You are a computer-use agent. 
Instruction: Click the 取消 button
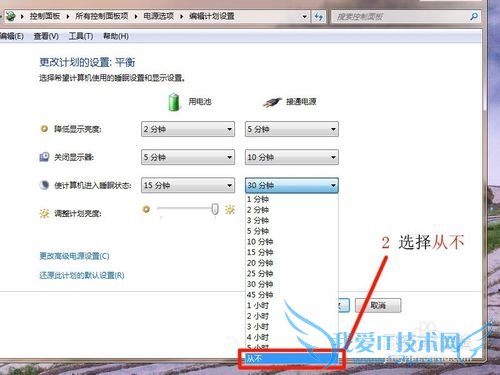pyautogui.click(x=378, y=305)
